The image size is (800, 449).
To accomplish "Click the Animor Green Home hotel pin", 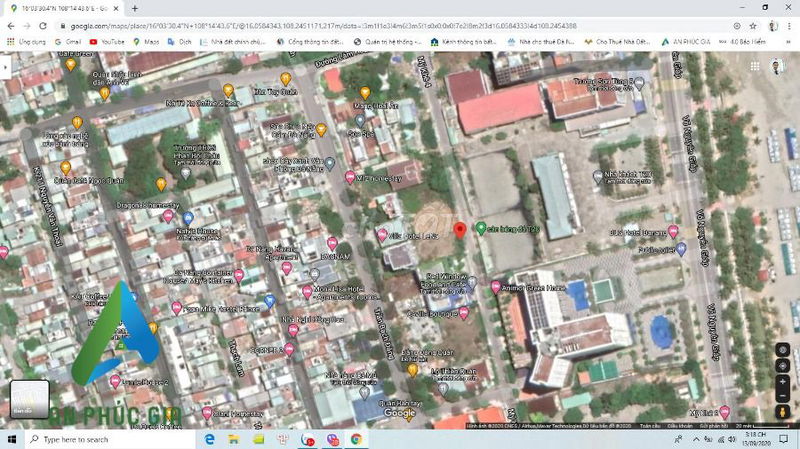I will pyautogui.click(x=495, y=287).
